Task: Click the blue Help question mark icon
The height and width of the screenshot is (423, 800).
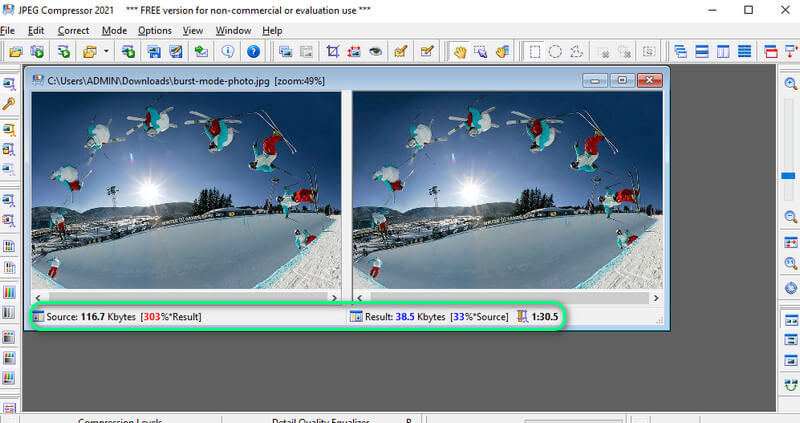Action: (253, 51)
